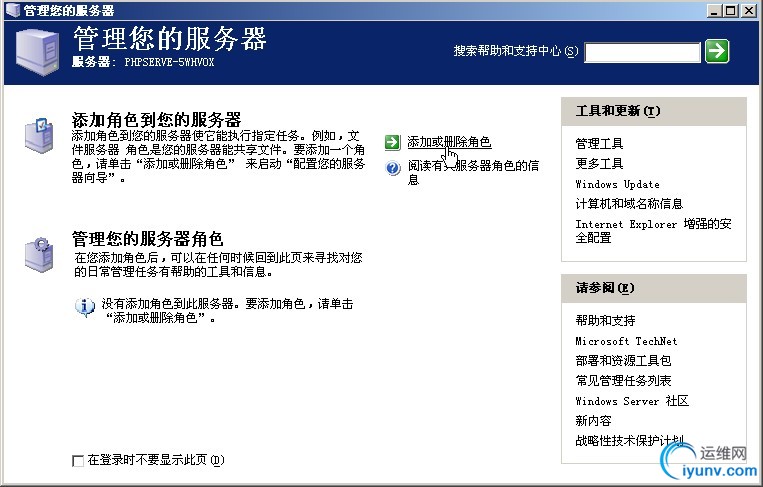Click the 工具和更新 (T) panel header
The image size is (763, 487).
pyautogui.click(x=654, y=111)
